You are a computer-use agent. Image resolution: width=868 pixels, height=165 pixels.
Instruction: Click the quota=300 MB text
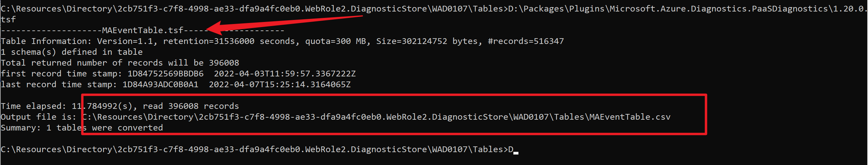335,41
